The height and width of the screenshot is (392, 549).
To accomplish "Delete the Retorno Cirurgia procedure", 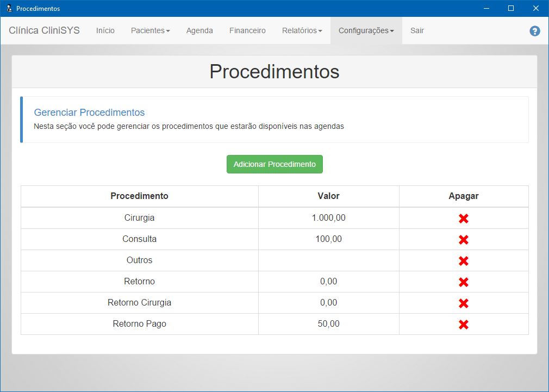I will (x=463, y=303).
